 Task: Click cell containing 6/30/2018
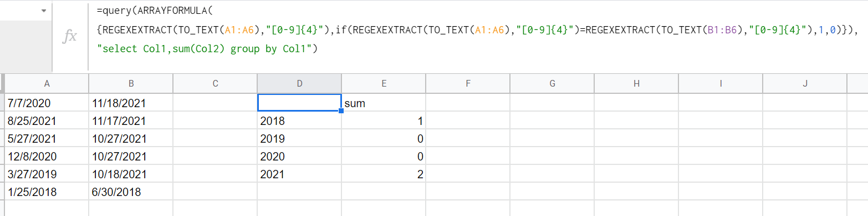pyautogui.click(x=131, y=192)
